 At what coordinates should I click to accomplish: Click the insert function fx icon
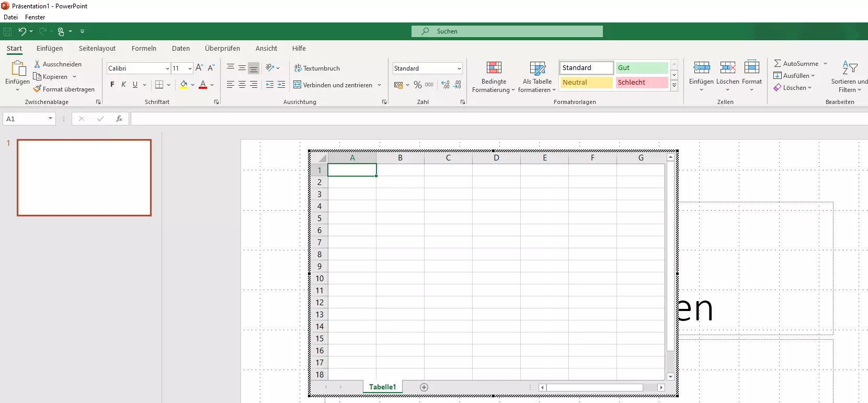pyautogui.click(x=119, y=119)
